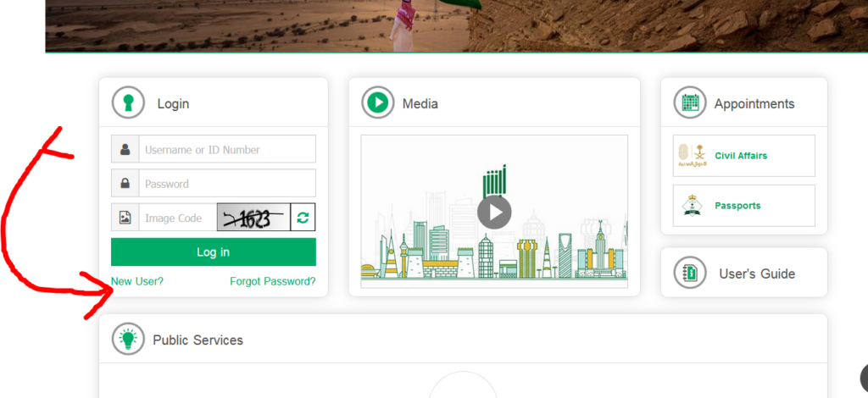This screenshot has width=868, height=398.
Task: Click the user silhouette icon beside Username
Action: (125, 149)
